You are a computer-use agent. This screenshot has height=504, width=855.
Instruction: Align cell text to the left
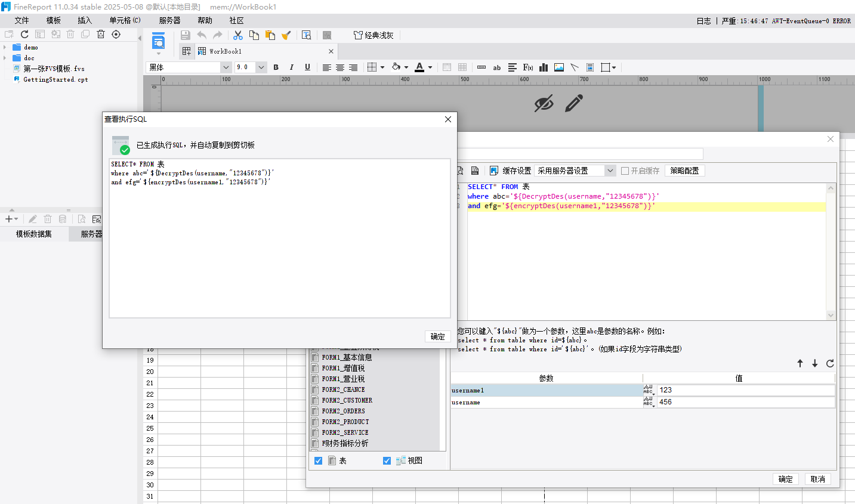pyautogui.click(x=327, y=67)
